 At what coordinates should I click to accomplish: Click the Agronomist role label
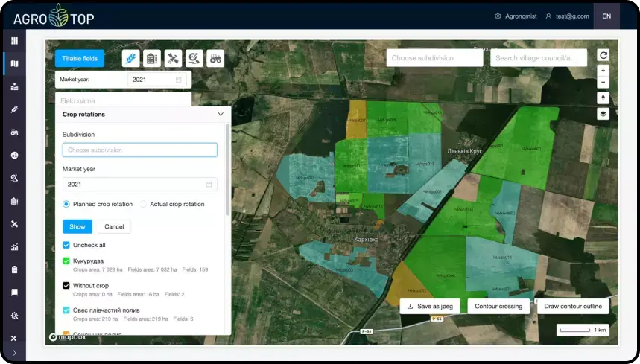pos(521,16)
